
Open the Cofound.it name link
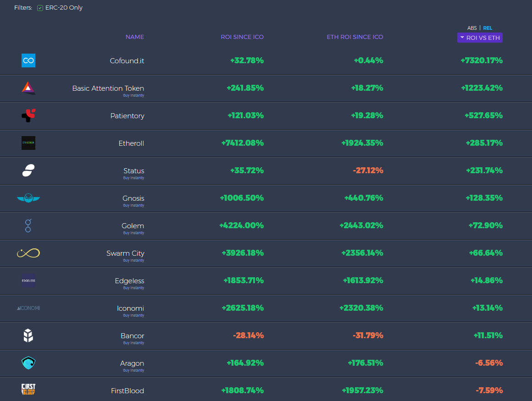pyautogui.click(x=127, y=60)
